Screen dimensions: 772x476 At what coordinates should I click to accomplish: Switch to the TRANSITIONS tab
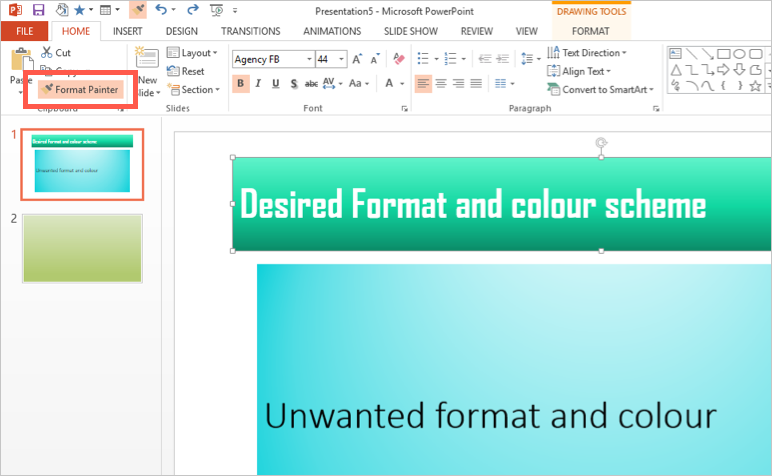250,31
